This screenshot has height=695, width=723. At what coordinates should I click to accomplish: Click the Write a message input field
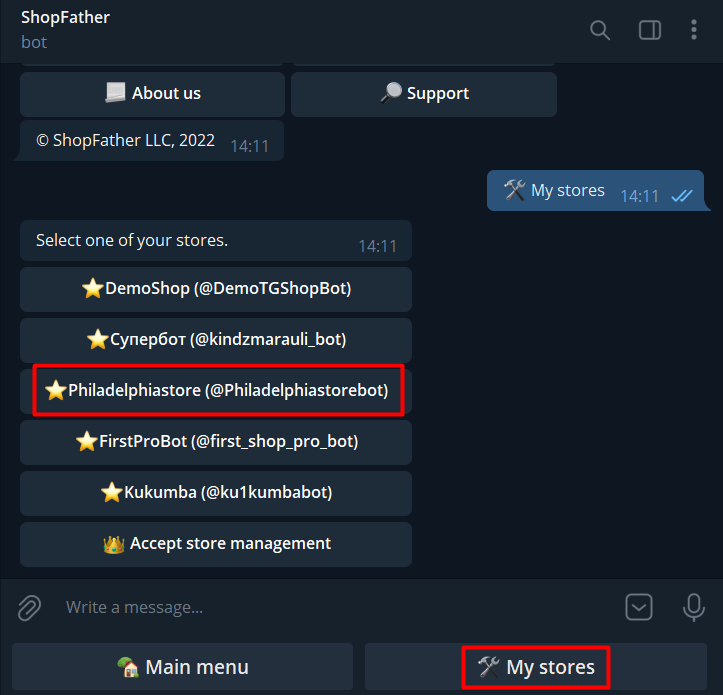pos(337,607)
